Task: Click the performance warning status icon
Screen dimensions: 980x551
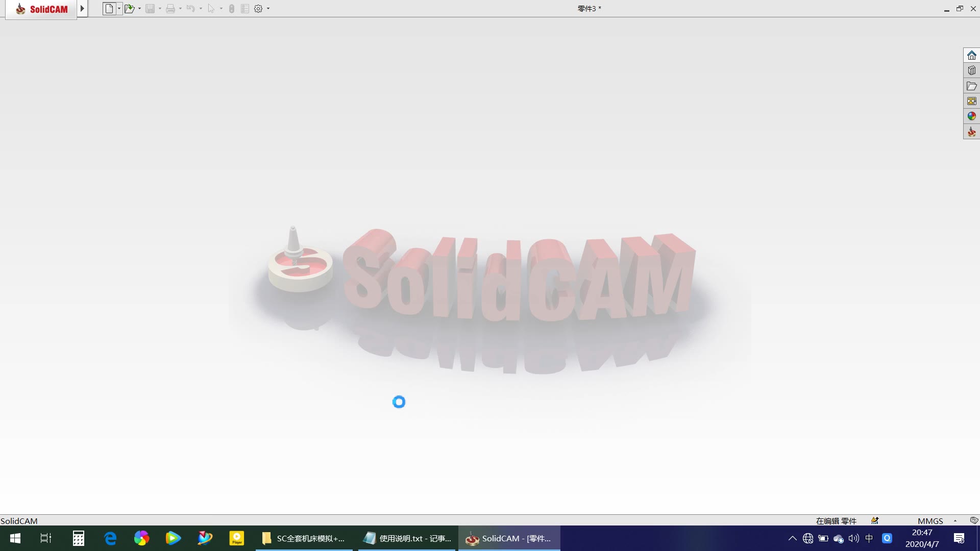Action: tap(875, 520)
